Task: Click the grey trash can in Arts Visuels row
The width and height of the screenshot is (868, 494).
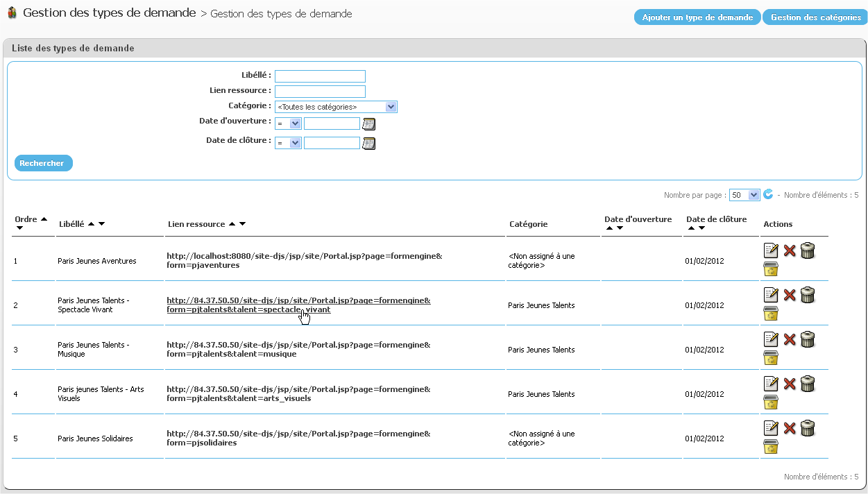Action: (x=807, y=384)
